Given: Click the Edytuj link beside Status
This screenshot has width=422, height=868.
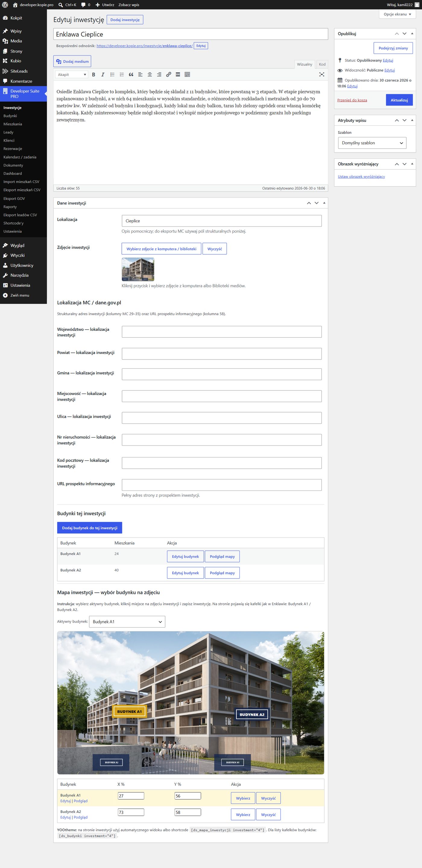Looking at the screenshot, I should 388,60.
